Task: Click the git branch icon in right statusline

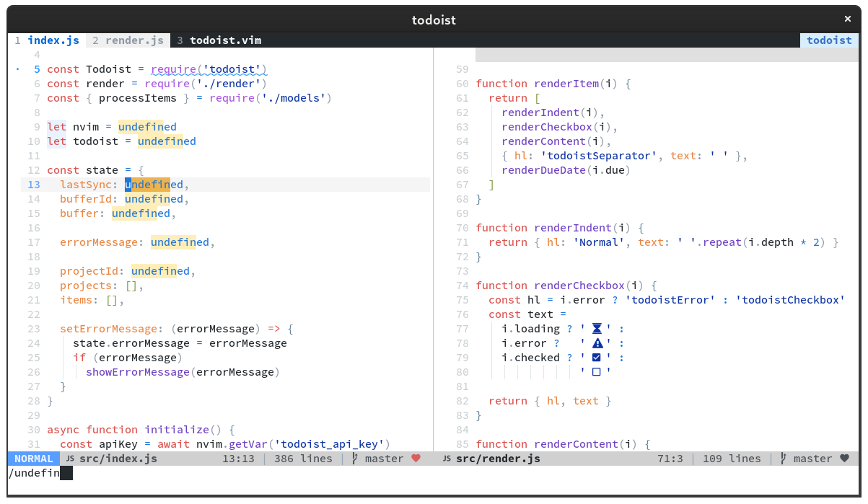Action: (784, 459)
